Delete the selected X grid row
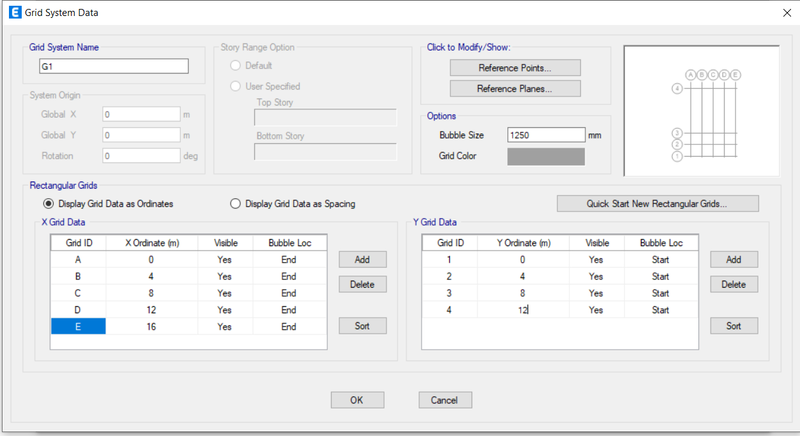The image size is (800, 436). [x=362, y=285]
